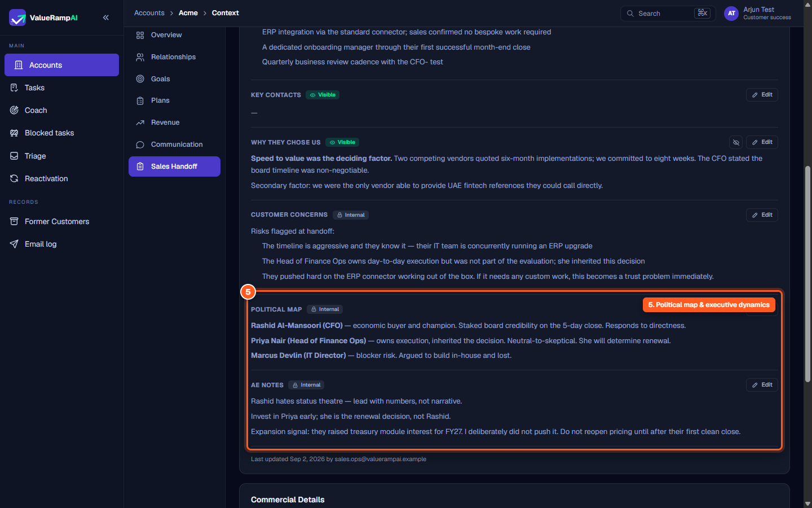812x508 pixels.
Task: Click the scrollbar down arrow
Action: pos(807,503)
